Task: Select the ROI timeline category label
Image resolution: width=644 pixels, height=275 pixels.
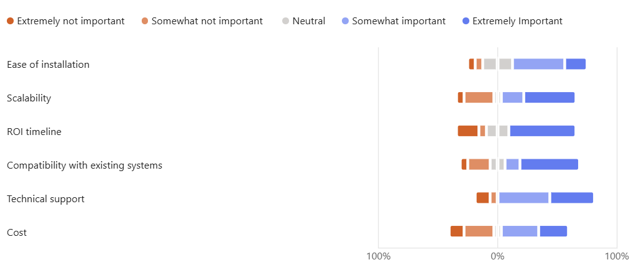Action: (34, 131)
